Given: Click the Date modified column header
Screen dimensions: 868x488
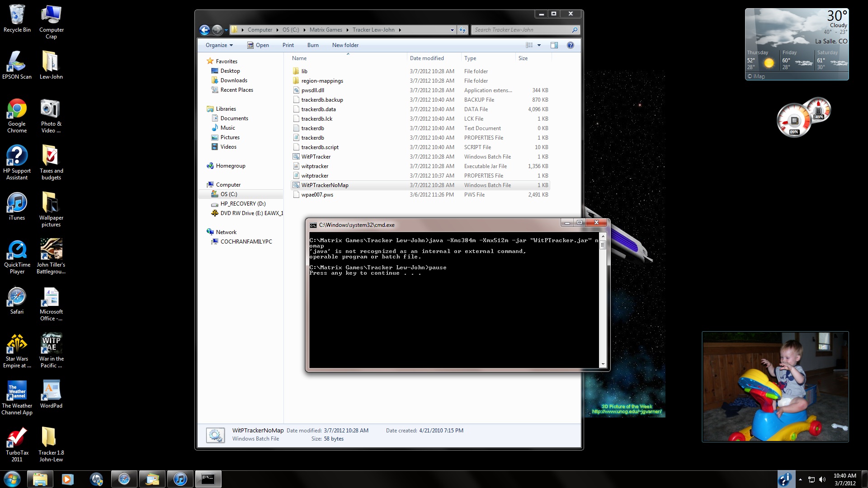Looking at the screenshot, I should point(427,58).
